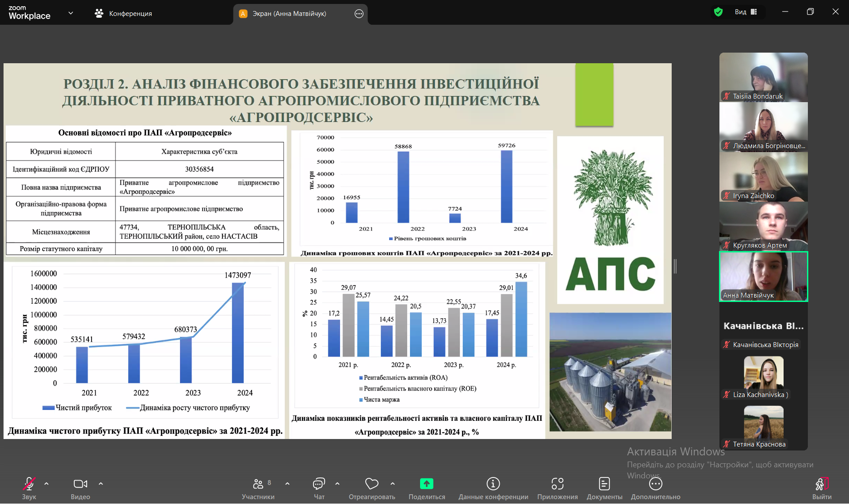
Task: Open the Chat panel icon
Action: tap(319, 484)
